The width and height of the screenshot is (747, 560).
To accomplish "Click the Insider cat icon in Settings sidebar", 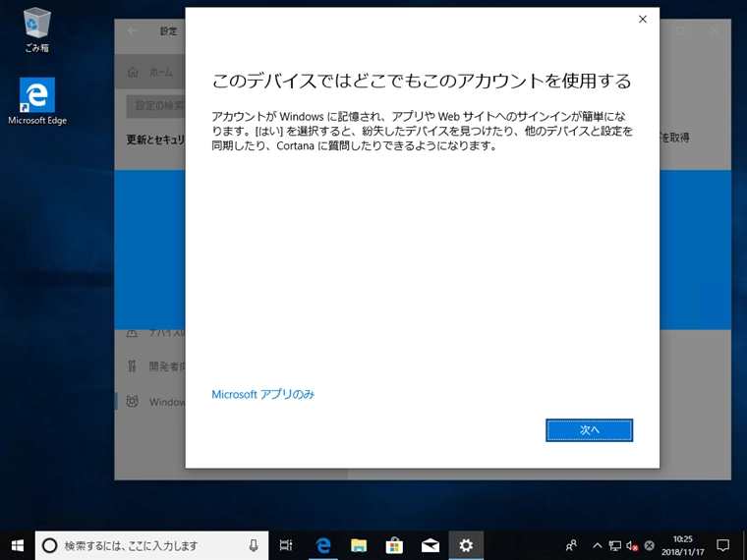I will click(x=132, y=402).
